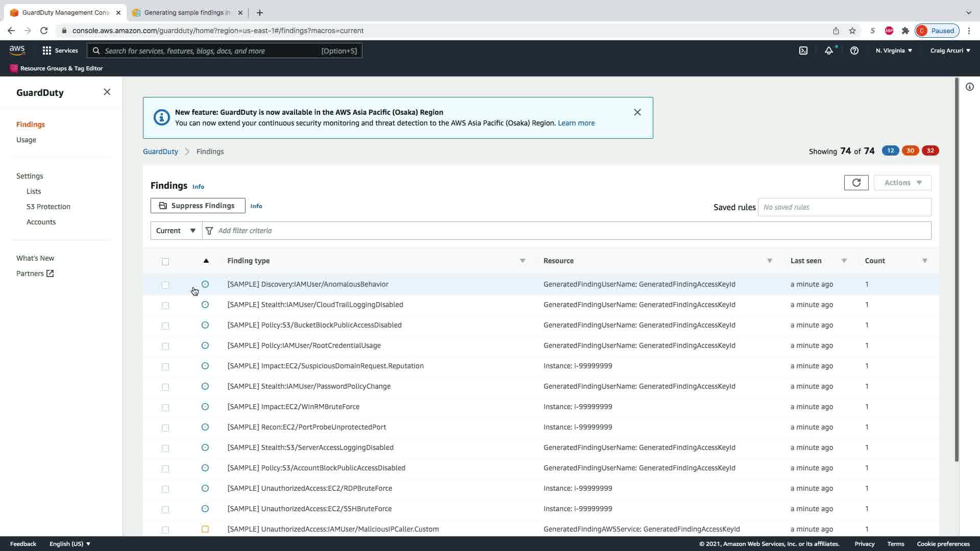
Task: Filter by the red high-severity badge 32
Action: [x=930, y=151]
